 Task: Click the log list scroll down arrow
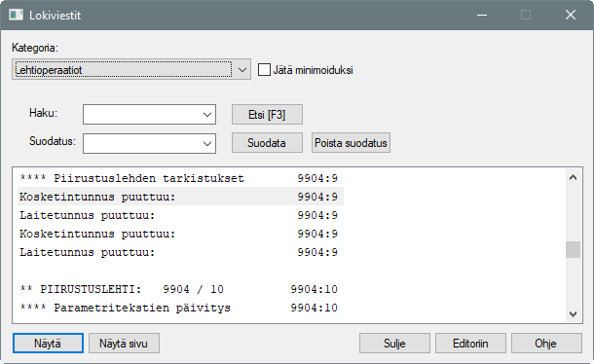[574, 314]
